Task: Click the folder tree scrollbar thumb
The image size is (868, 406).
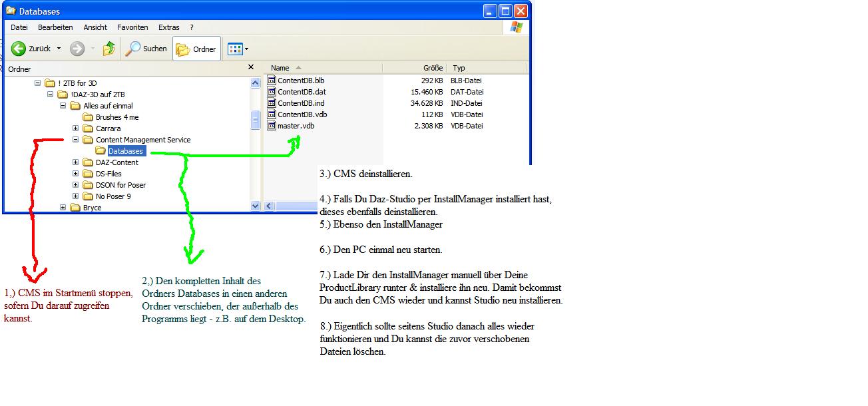Action: coord(255,120)
